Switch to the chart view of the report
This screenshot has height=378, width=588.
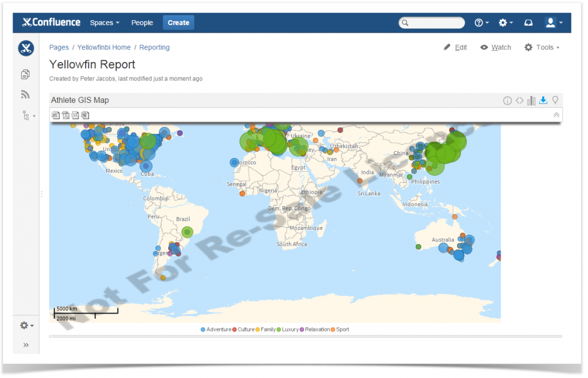tap(531, 100)
